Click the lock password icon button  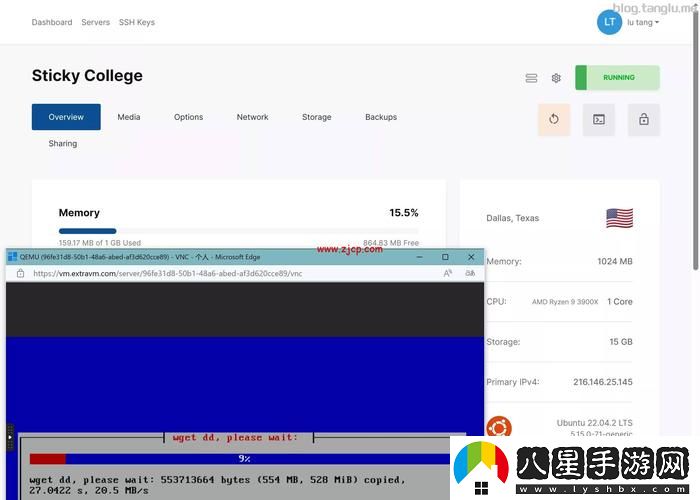[643, 119]
